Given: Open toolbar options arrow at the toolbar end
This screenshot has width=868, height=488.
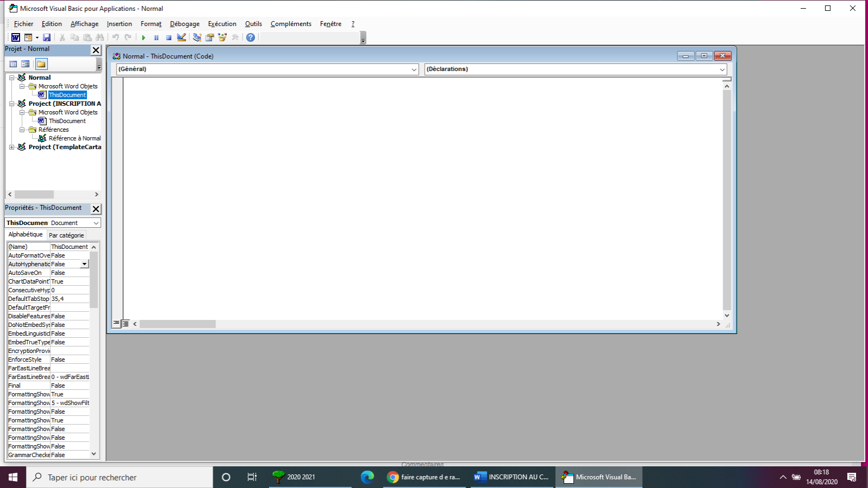Looking at the screenshot, I should tap(363, 38).
